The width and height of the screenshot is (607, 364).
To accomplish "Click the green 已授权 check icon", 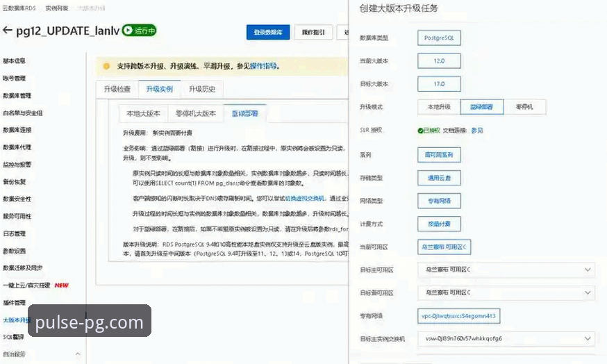I will [x=420, y=131].
